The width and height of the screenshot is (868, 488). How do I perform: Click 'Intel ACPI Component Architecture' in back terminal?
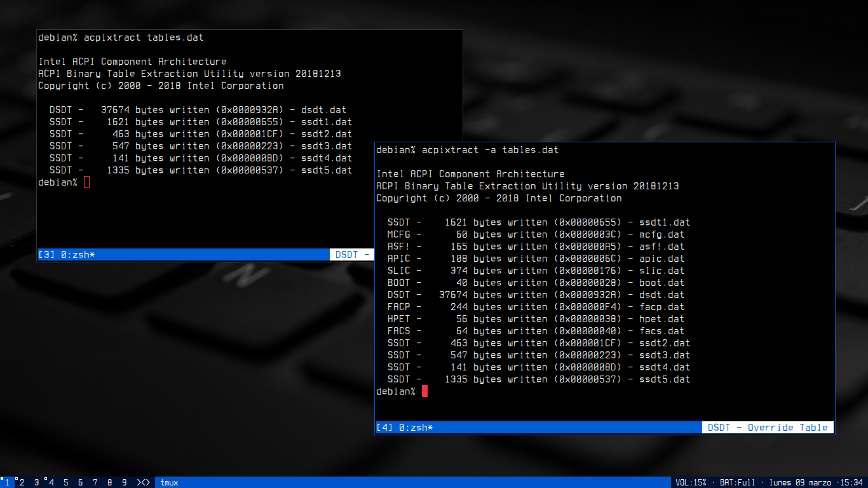(132, 62)
